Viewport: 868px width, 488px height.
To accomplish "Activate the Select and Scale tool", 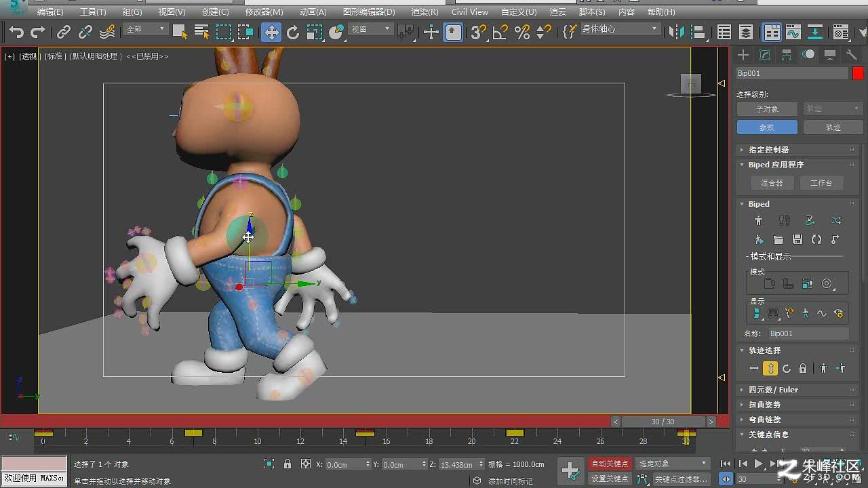I will click(315, 32).
